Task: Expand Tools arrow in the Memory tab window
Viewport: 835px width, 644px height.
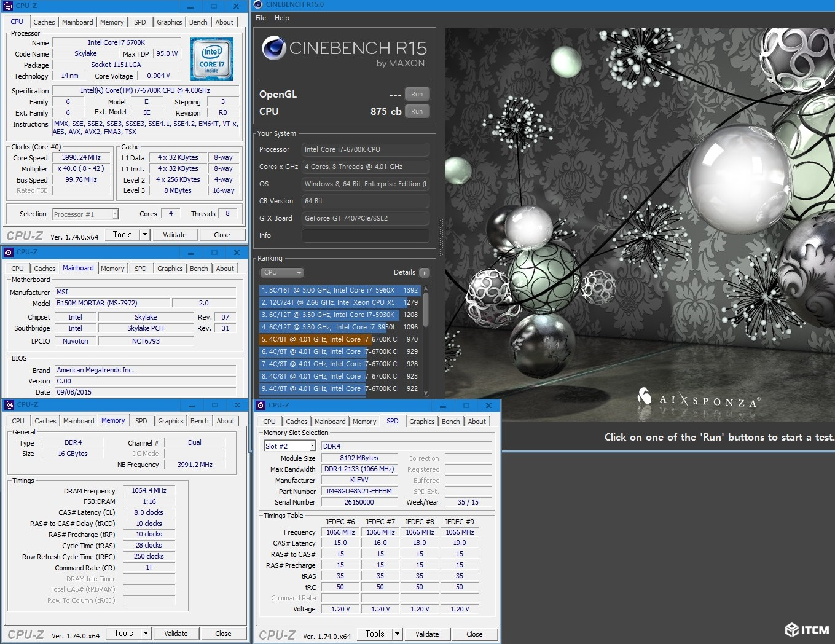Action: 146,633
